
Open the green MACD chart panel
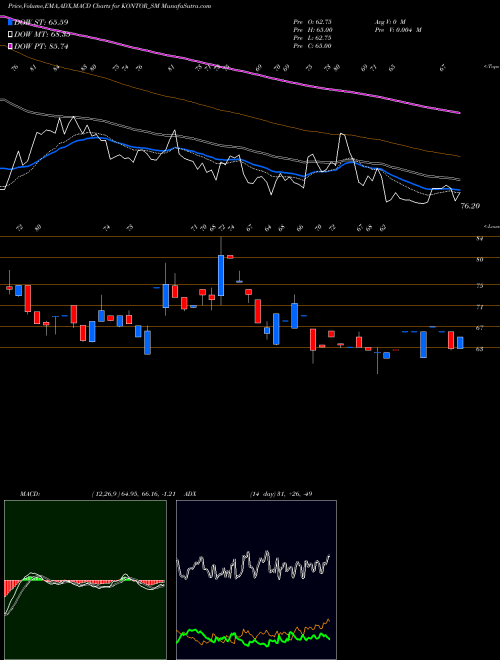85,580
